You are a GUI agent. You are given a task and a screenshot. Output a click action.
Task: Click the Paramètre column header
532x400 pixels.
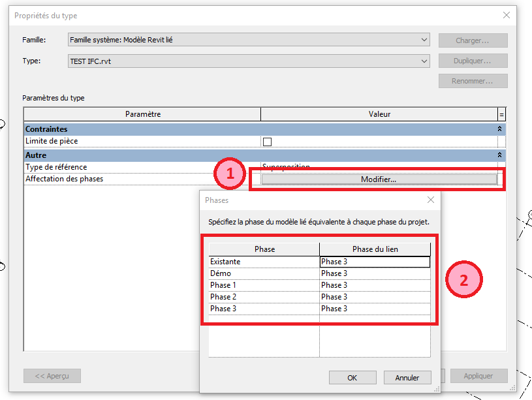click(x=142, y=114)
